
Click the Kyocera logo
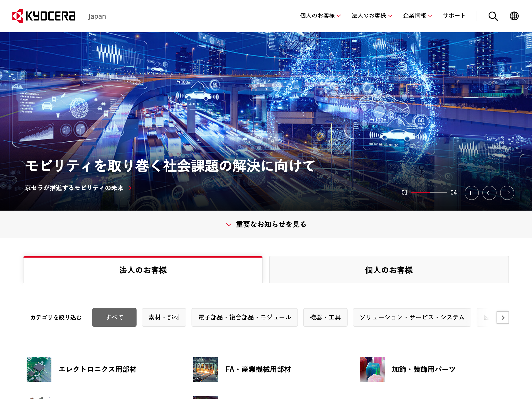point(44,16)
